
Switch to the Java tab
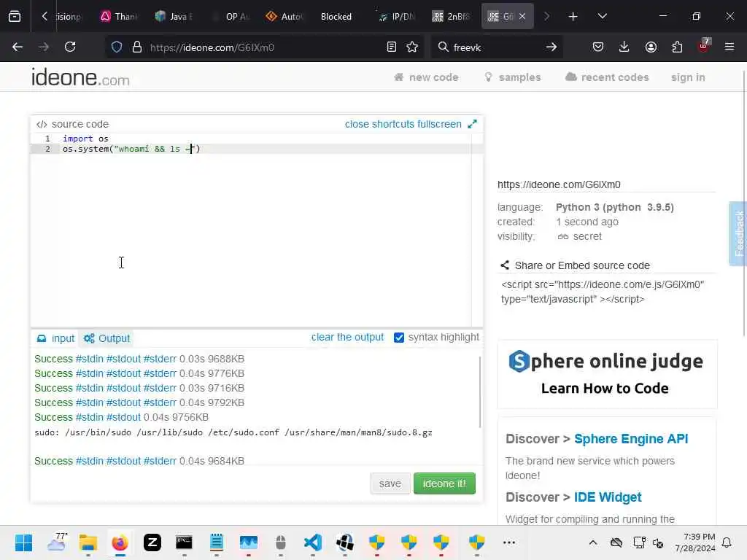[174, 17]
